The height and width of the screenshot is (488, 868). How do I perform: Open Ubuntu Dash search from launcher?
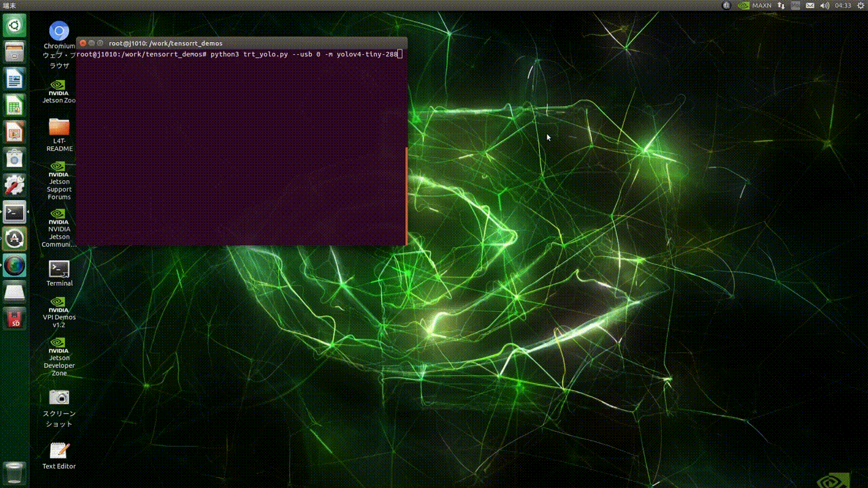(14, 26)
